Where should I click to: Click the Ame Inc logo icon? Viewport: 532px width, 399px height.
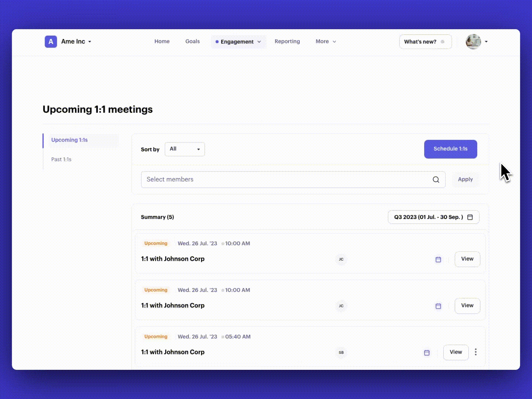click(x=51, y=41)
